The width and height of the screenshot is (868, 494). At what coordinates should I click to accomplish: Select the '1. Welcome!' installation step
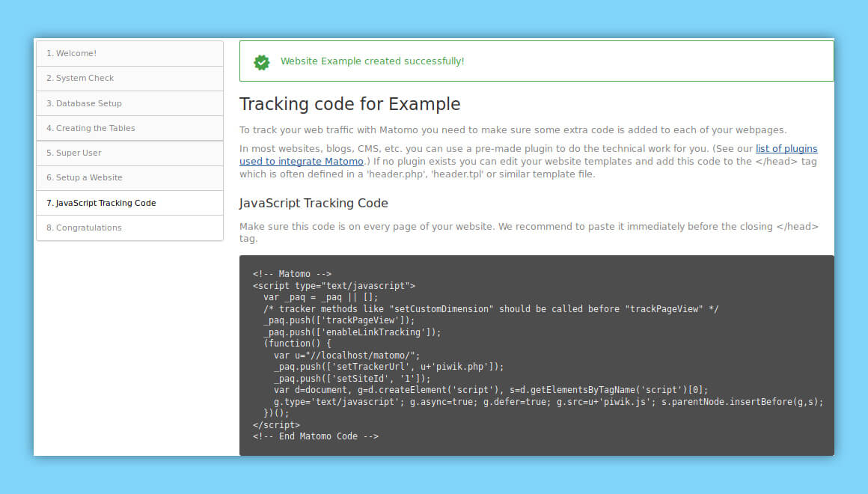[129, 53]
